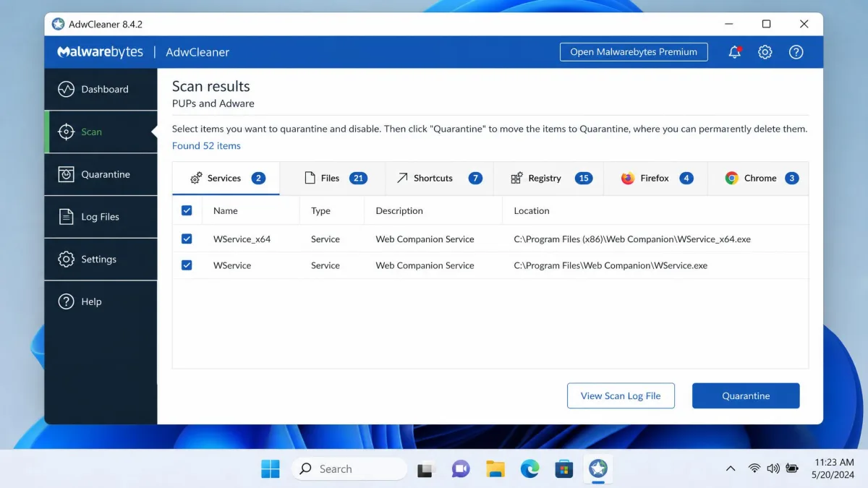Open File Explorer from the taskbar
This screenshot has width=868, height=488.
point(495,469)
